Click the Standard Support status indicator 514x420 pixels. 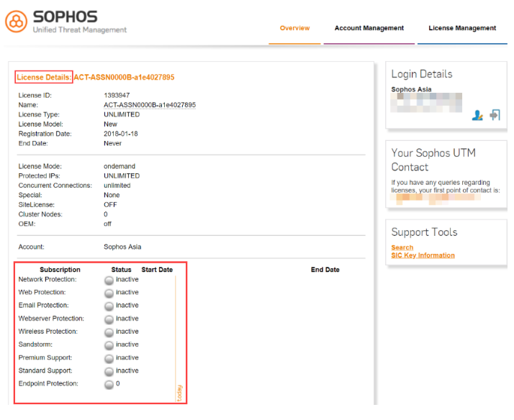(109, 372)
